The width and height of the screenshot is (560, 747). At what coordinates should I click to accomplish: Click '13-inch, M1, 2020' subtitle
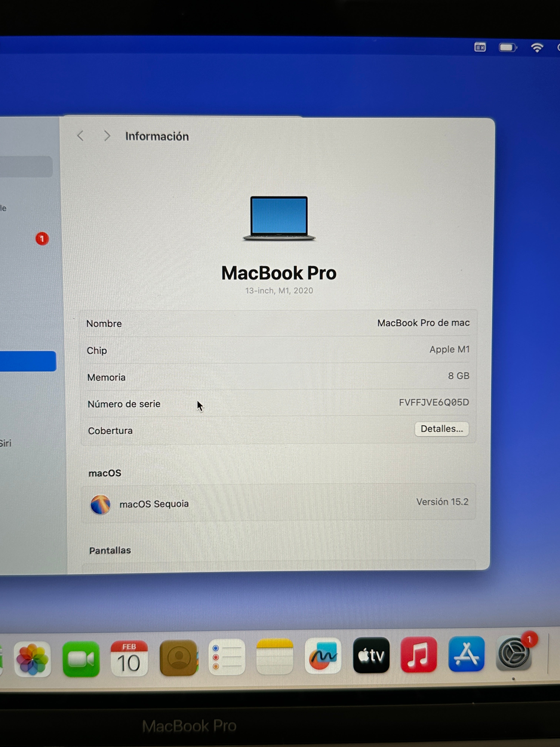(279, 291)
